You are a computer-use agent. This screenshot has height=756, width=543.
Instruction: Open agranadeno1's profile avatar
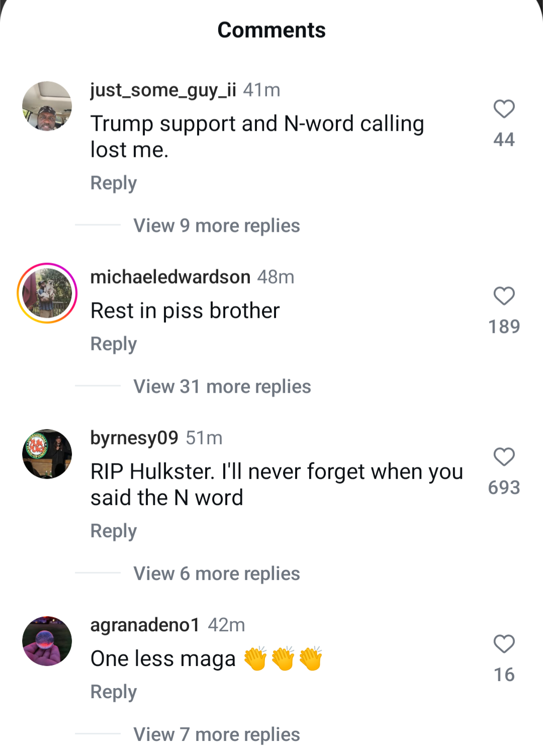(47, 641)
